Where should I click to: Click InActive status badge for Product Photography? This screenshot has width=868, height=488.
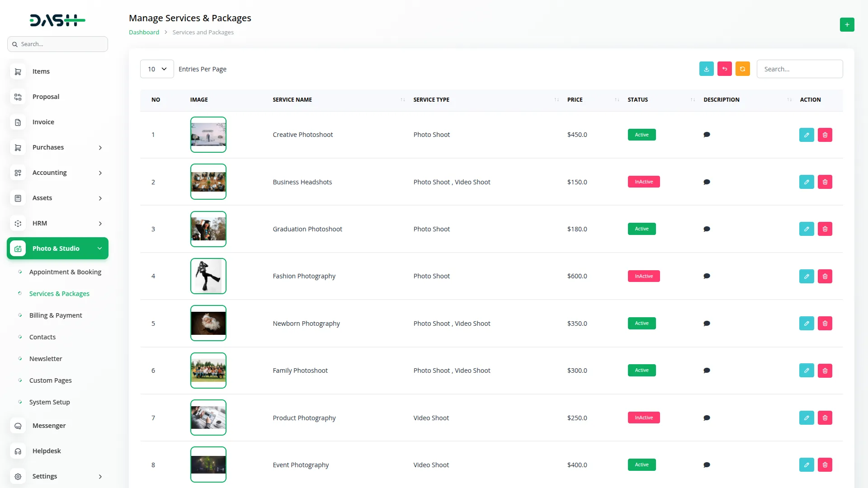pyautogui.click(x=643, y=418)
